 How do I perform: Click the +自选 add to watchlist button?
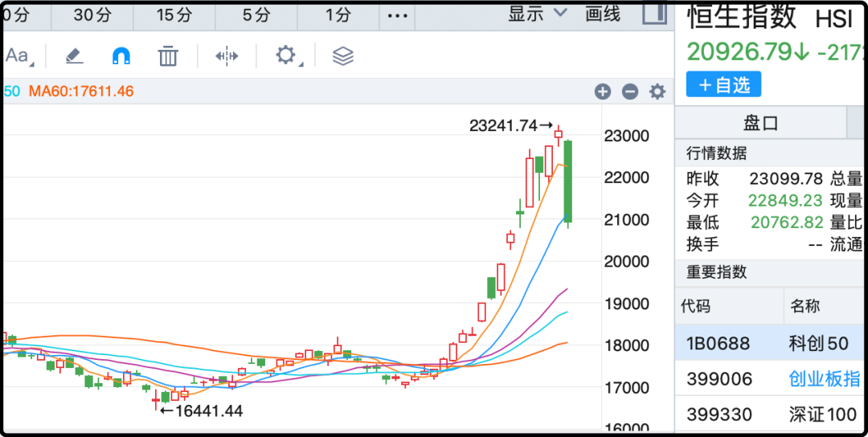tap(723, 85)
